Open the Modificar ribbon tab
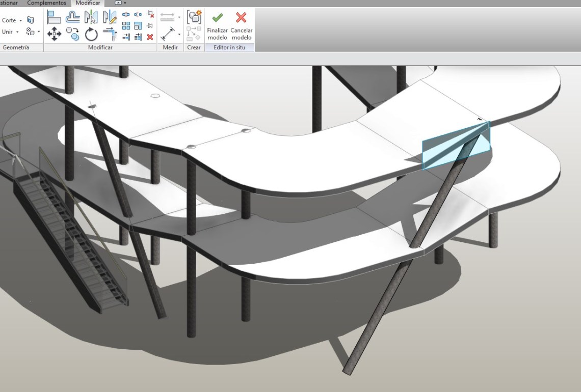The height and width of the screenshot is (392, 581). click(88, 3)
